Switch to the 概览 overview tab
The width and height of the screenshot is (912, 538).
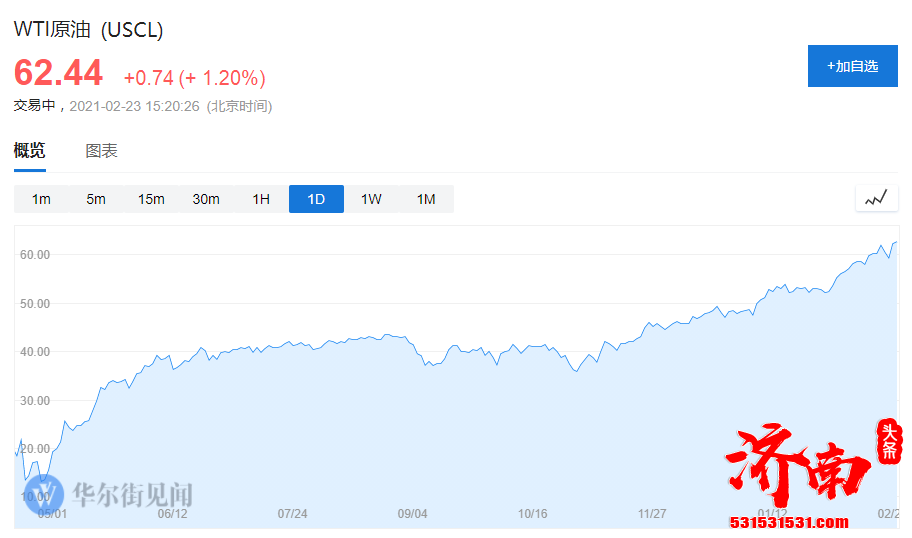(29, 151)
